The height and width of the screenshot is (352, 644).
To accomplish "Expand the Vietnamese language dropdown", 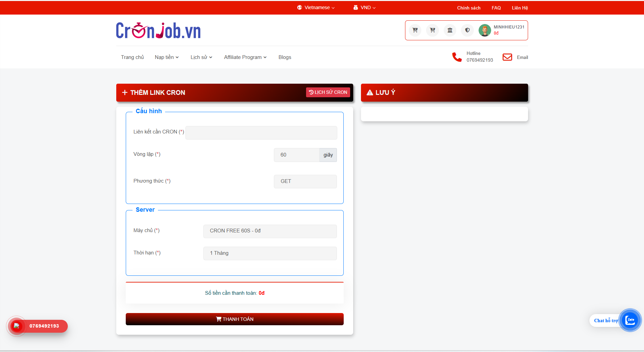I will [x=316, y=7].
